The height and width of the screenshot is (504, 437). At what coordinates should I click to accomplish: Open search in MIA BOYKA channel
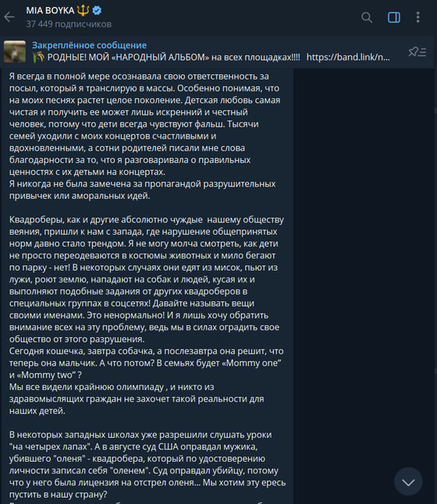click(367, 17)
